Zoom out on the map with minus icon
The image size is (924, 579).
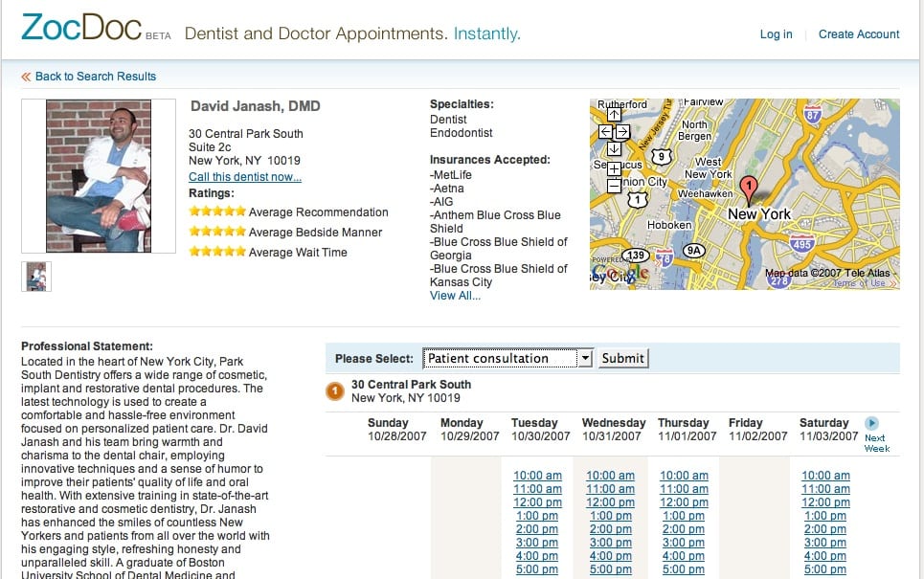[614, 186]
